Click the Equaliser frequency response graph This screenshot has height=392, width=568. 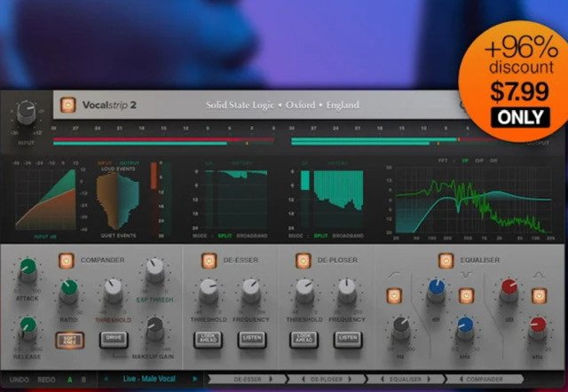[474, 200]
